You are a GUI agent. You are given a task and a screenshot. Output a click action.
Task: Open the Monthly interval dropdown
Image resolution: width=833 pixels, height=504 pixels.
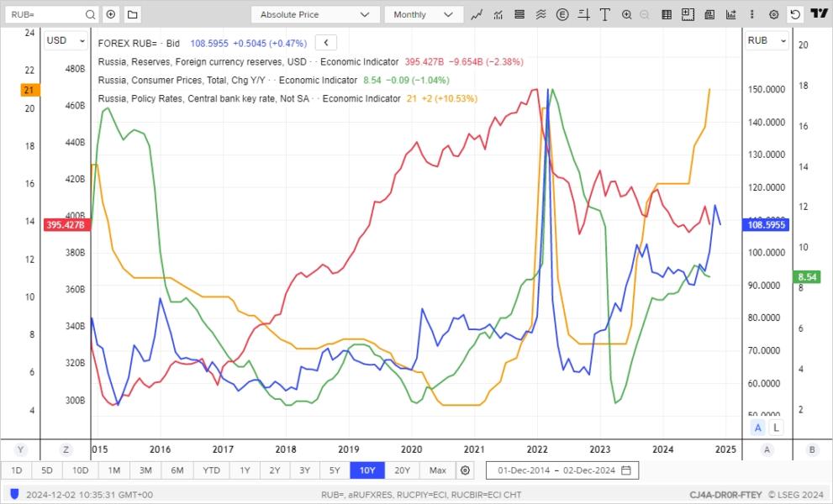coord(424,14)
